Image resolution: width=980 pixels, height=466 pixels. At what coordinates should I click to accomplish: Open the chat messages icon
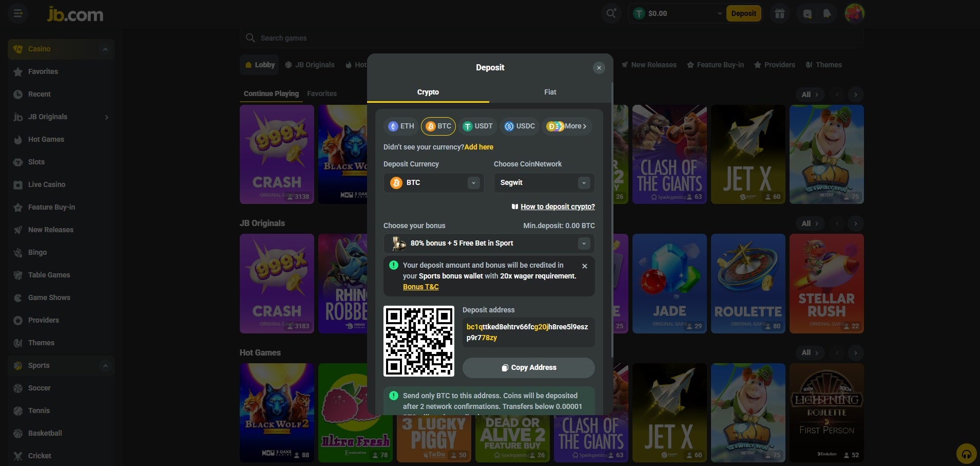(x=808, y=14)
